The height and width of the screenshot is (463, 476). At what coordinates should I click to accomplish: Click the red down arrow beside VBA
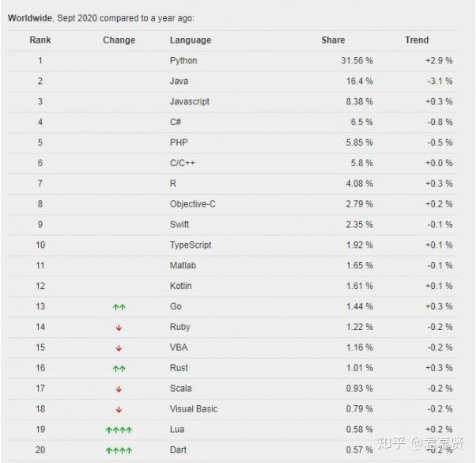[x=119, y=347]
